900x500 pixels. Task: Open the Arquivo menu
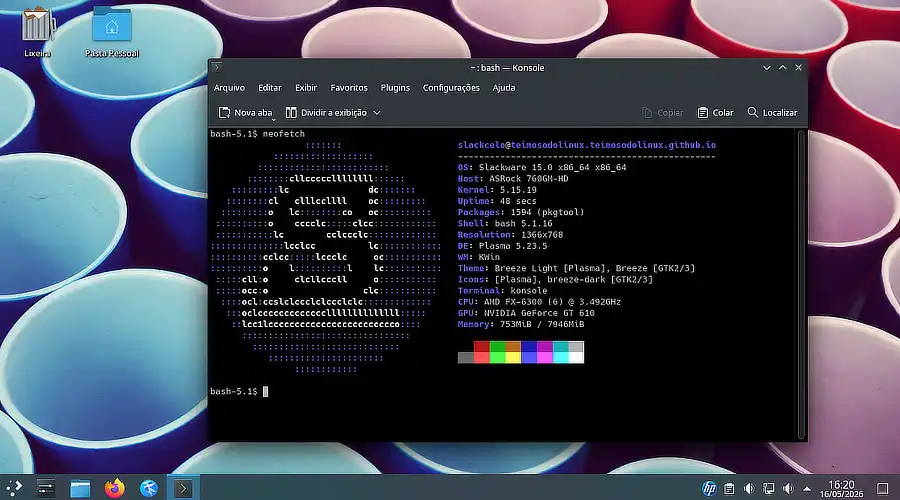229,88
